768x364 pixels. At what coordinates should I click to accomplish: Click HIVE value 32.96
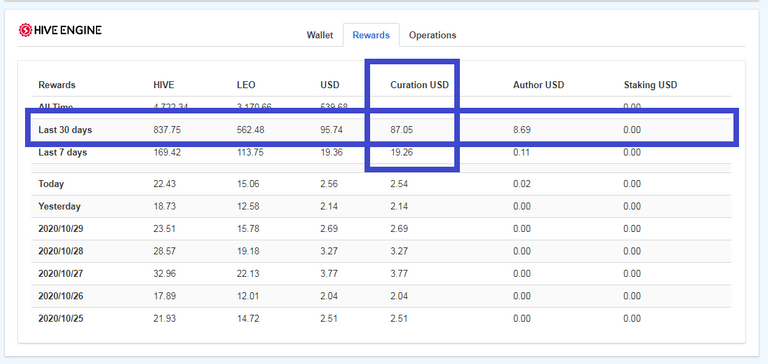(164, 274)
